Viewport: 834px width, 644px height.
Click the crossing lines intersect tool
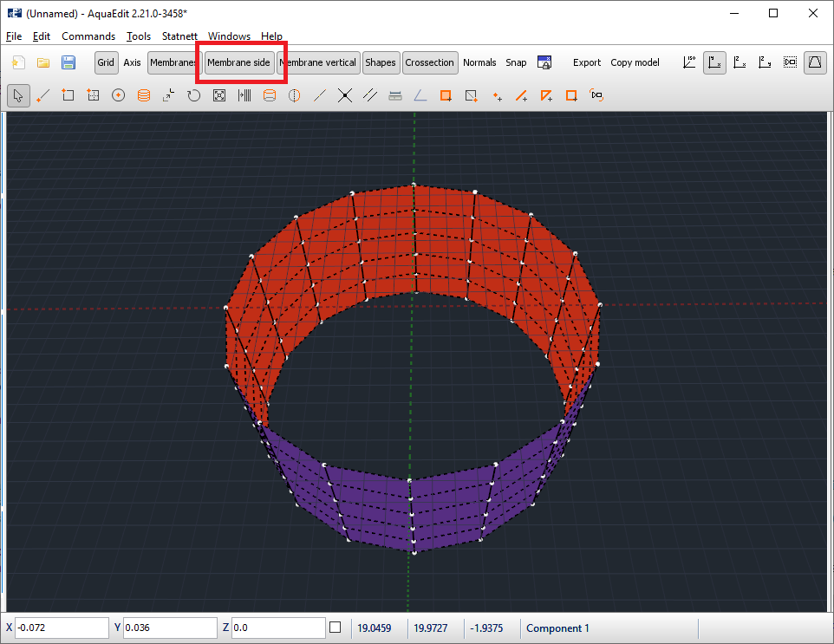[345, 95]
